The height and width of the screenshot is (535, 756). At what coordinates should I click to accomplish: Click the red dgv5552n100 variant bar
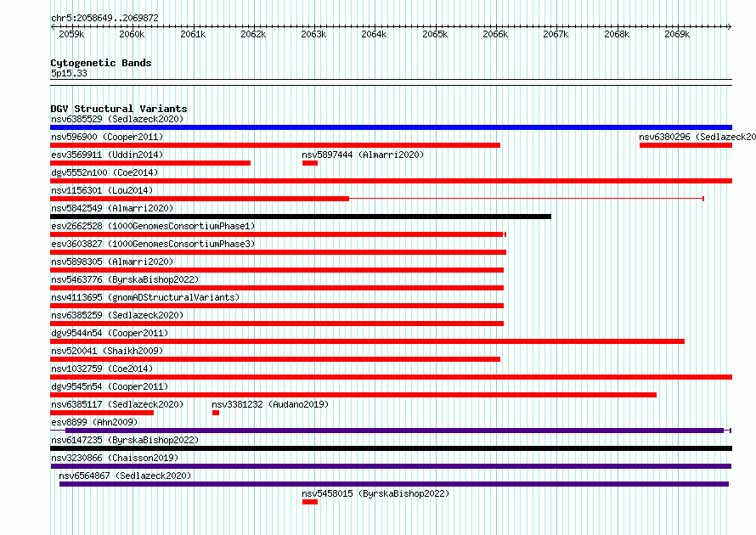click(391, 181)
